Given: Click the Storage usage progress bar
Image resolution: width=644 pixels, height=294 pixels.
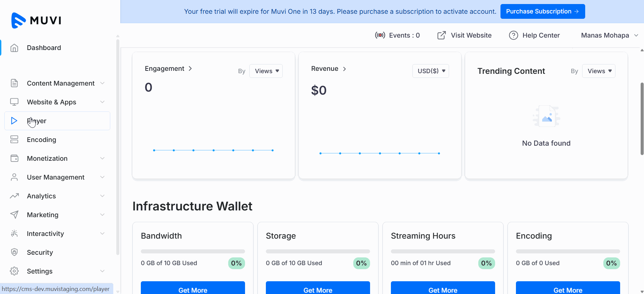Looking at the screenshot, I should 318,251.
